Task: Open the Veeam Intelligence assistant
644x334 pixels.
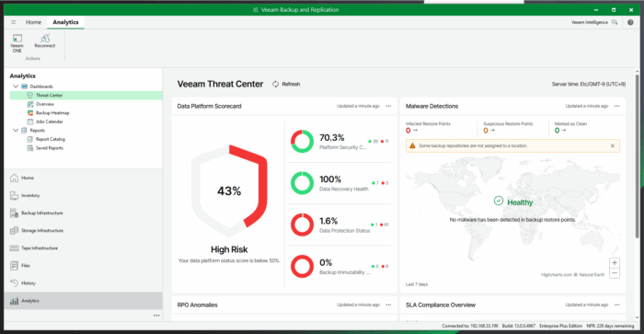Action: pos(594,22)
